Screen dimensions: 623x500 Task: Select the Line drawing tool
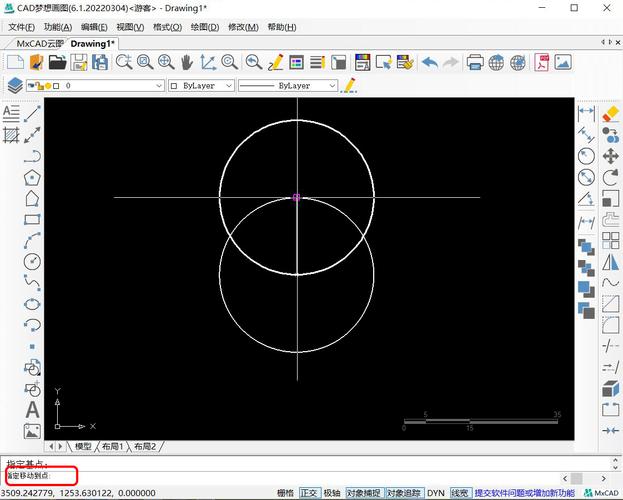(32, 114)
